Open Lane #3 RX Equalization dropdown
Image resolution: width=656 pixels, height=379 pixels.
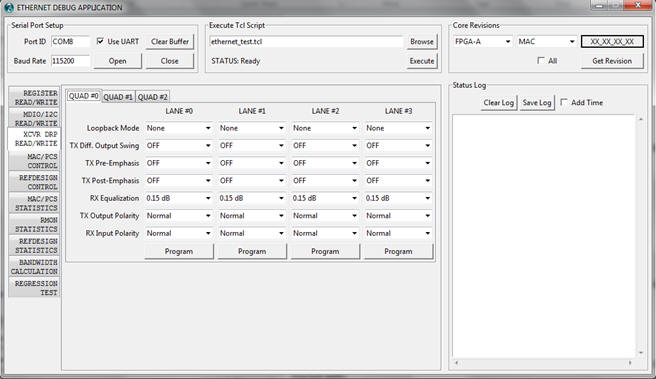pyautogui.click(x=398, y=198)
